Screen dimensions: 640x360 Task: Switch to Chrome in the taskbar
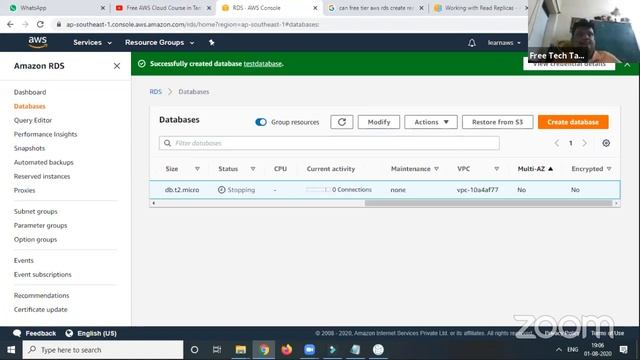[264, 350]
